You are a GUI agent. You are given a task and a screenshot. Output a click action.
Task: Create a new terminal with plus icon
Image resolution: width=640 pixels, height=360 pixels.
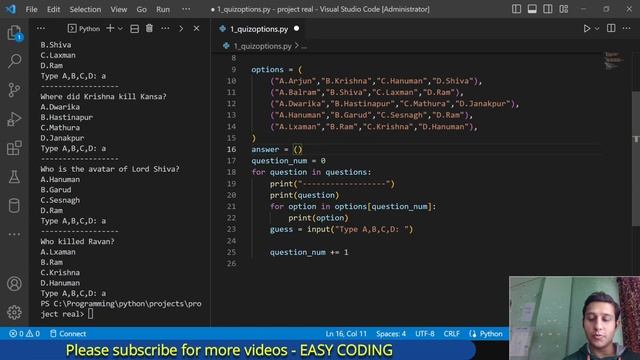click(110, 29)
